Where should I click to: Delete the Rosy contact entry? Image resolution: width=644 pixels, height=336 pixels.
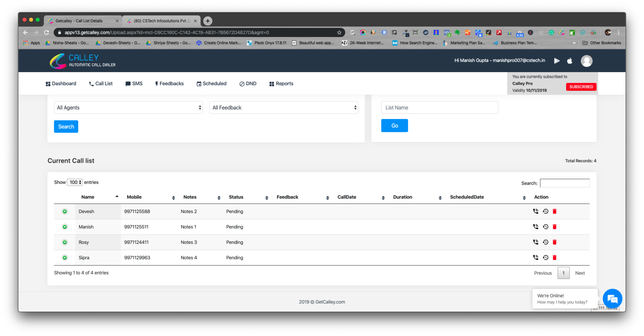[555, 242]
